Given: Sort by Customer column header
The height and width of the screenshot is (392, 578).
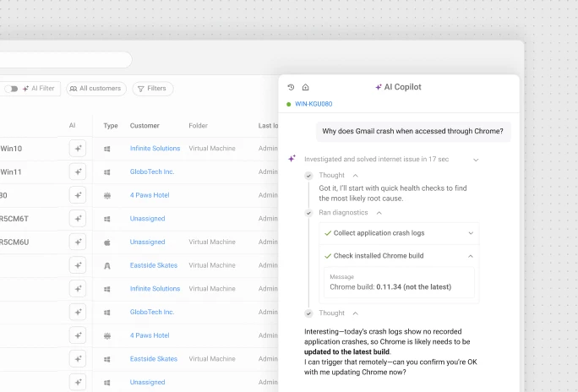Looking at the screenshot, I should point(144,126).
